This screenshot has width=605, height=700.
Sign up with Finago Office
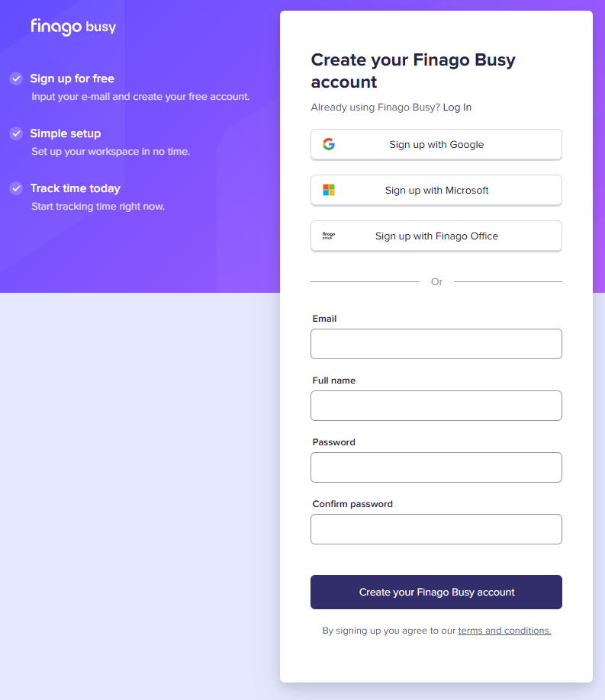(436, 236)
